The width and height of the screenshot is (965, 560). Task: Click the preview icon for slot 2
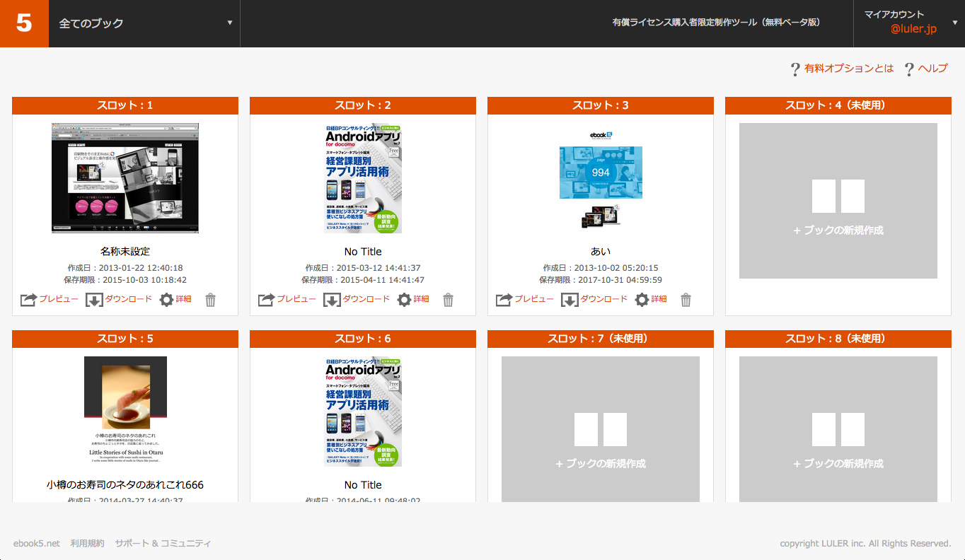tap(266, 300)
